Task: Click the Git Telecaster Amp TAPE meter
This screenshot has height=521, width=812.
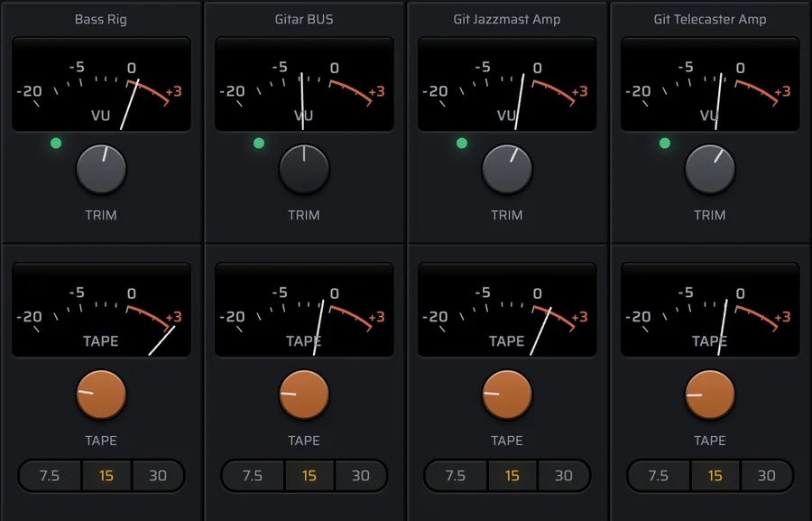Action: [x=711, y=310]
